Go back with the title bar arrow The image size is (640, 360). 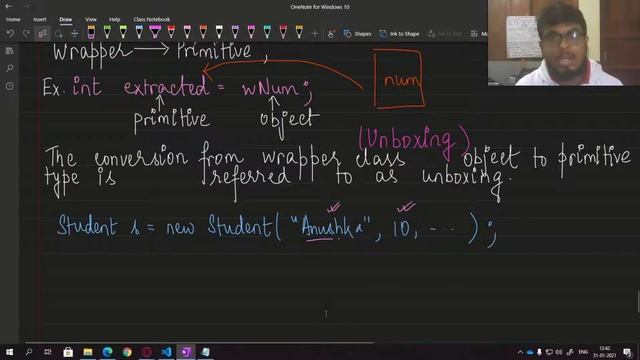(8, 6)
